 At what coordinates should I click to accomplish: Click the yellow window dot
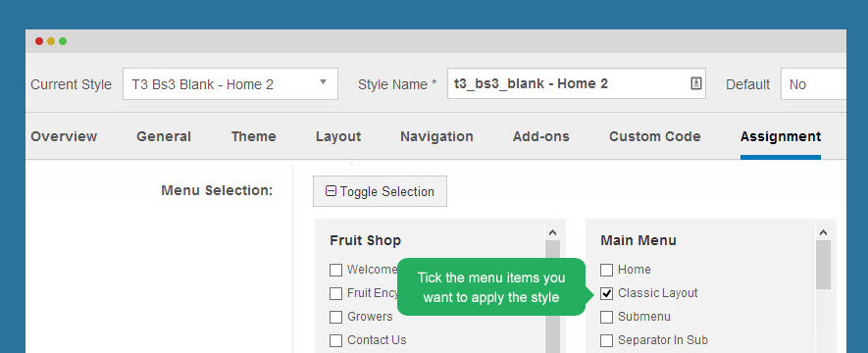point(51,41)
